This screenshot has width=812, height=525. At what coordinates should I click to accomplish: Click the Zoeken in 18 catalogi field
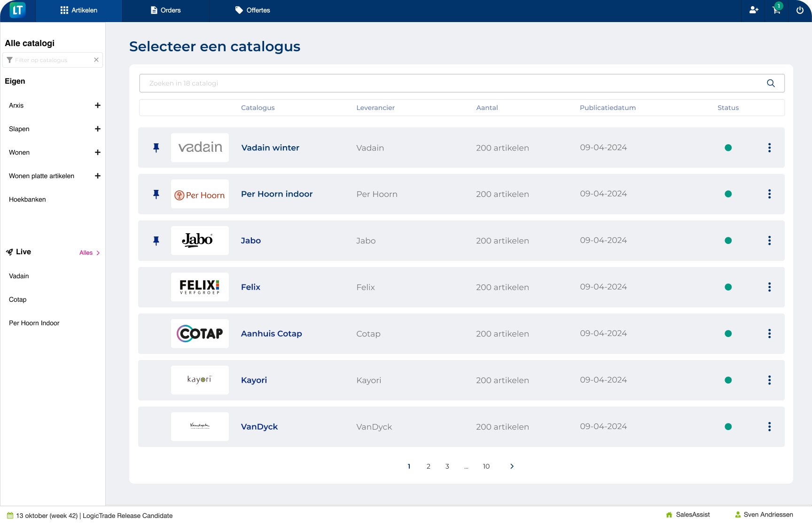[x=451, y=83]
